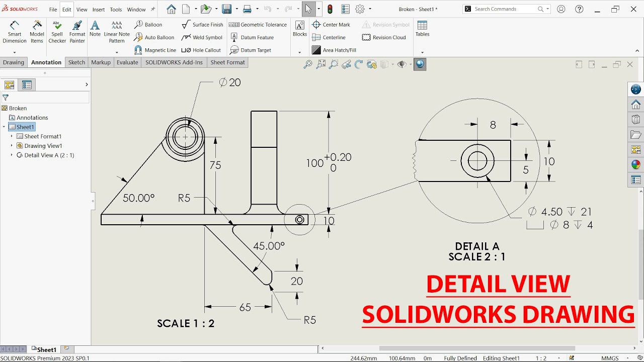Save the drawing with Save icon
The image size is (644, 362).
pyautogui.click(x=227, y=9)
